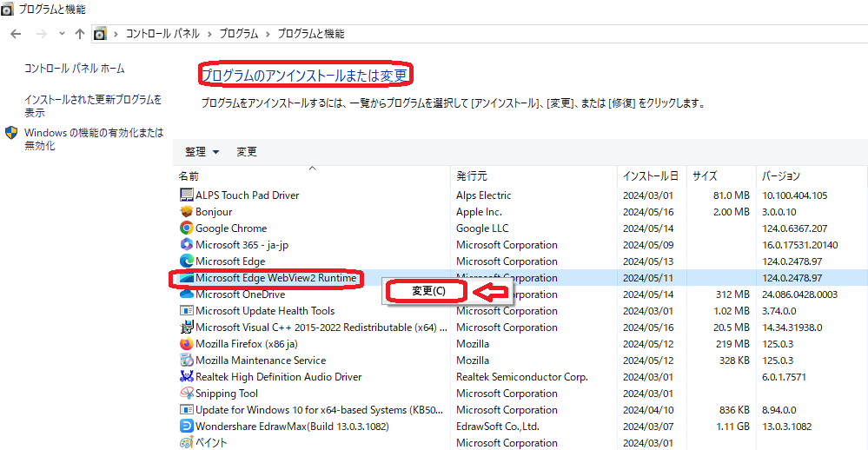Image resolution: width=868 pixels, height=450 pixels.
Task: Click the Google Chrome icon
Action: click(187, 228)
